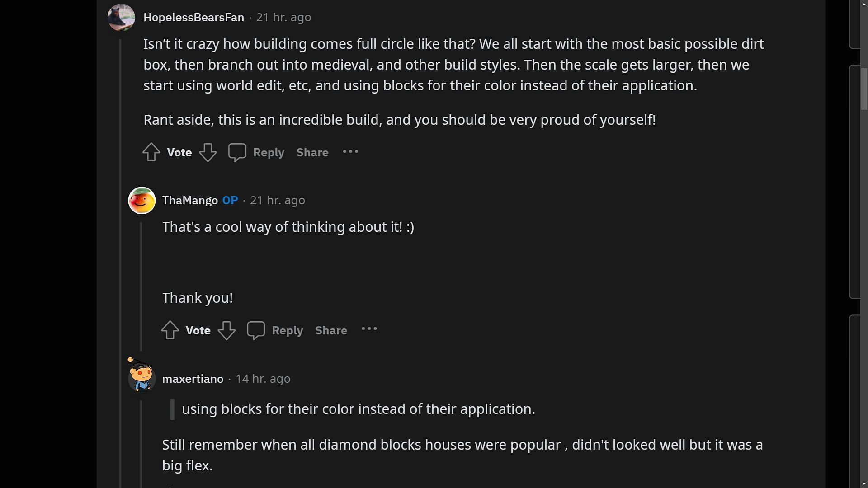Screen dimensions: 868x488
Task: Click Reply on HopelessBearsFan comment
Action: (x=268, y=153)
